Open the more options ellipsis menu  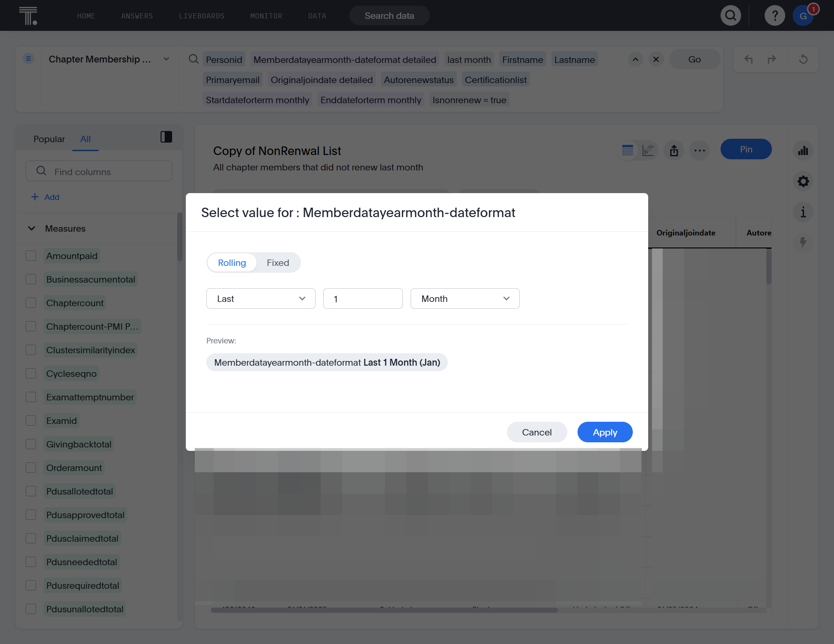click(x=700, y=150)
